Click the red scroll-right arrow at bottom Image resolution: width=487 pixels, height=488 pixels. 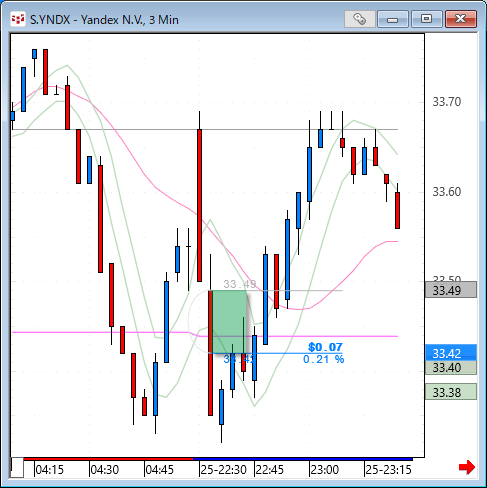tap(467, 467)
